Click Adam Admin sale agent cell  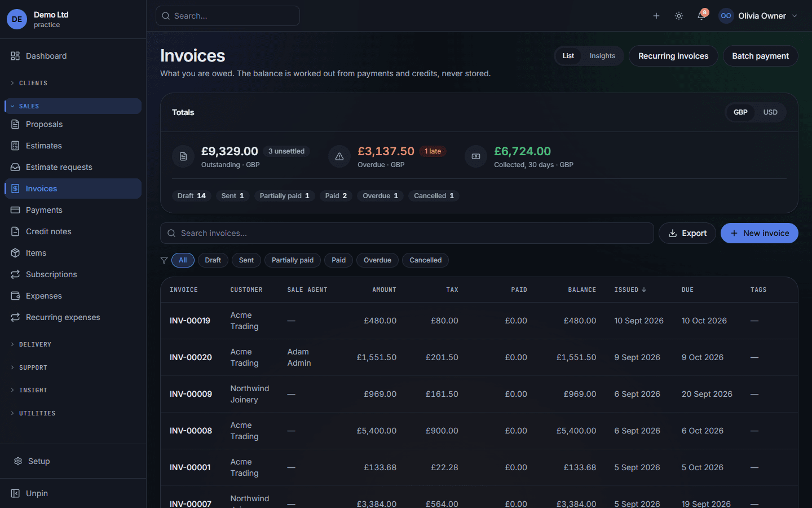pyautogui.click(x=299, y=357)
